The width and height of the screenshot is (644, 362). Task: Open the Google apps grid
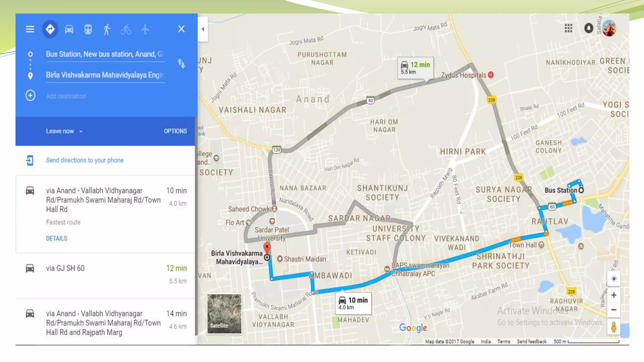click(x=568, y=28)
